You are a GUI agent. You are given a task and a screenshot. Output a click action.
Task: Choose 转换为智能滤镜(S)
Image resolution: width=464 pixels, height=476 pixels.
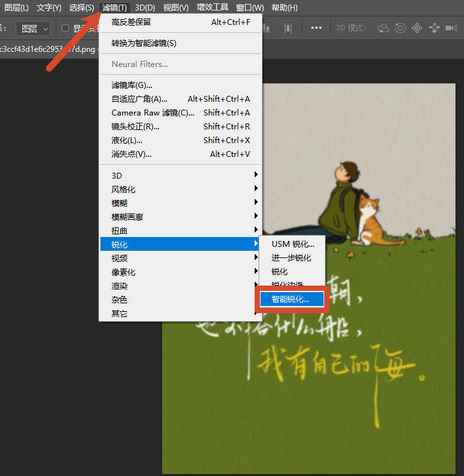click(180, 43)
